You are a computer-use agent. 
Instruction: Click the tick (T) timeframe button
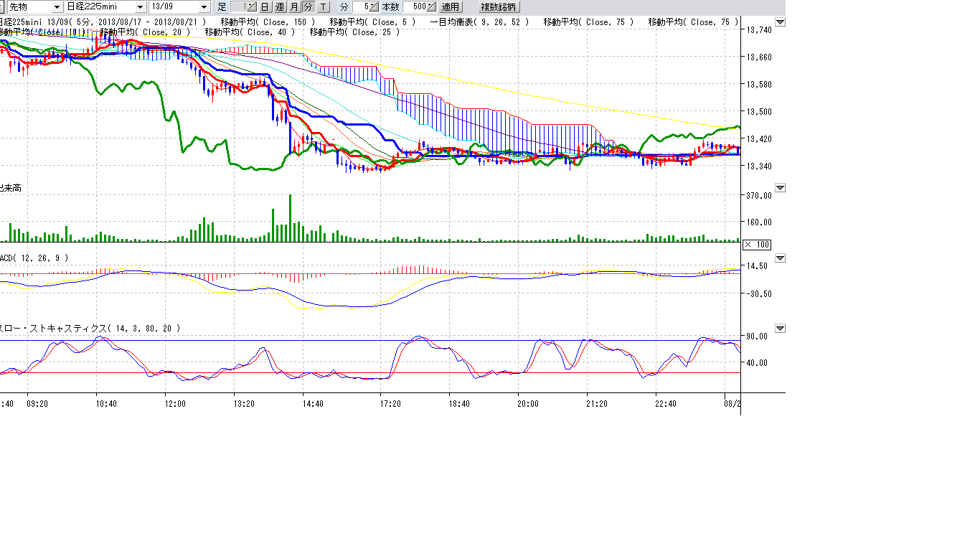pyautogui.click(x=323, y=7)
